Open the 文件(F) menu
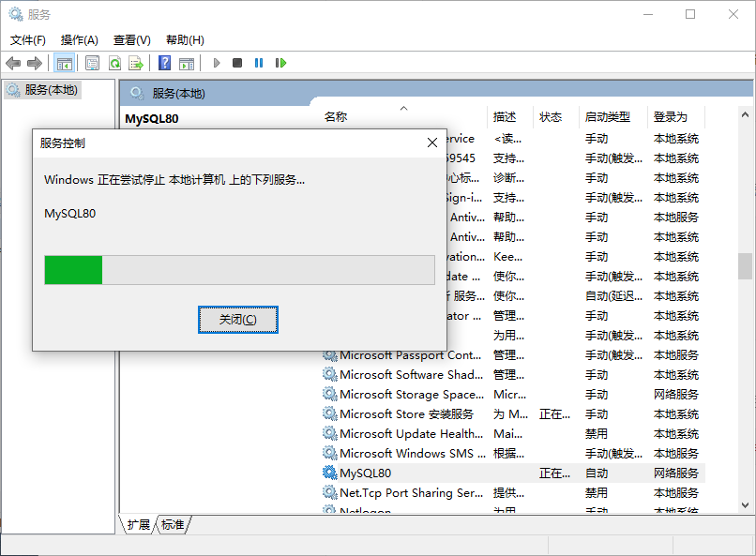756x556 pixels. 28,40
